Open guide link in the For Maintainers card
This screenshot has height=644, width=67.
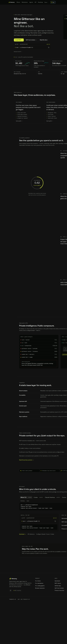(49, 121)
